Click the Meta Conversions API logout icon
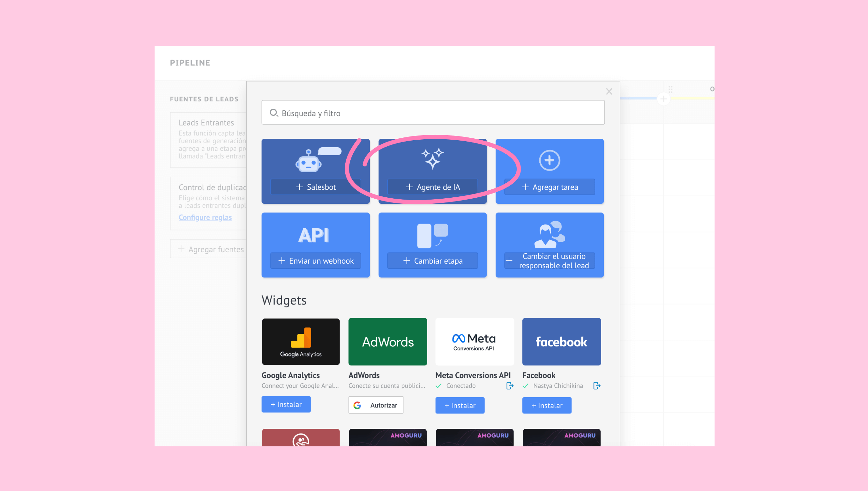 [510, 385]
